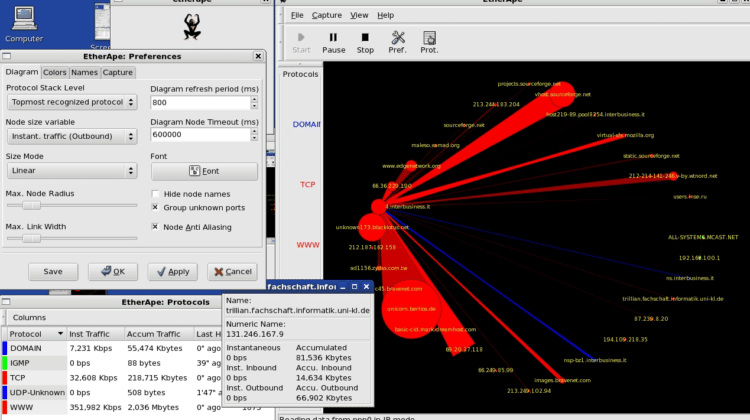The width and height of the screenshot is (750, 420).
Task: Click the EtherApe ape logo image
Action: (x=192, y=27)
